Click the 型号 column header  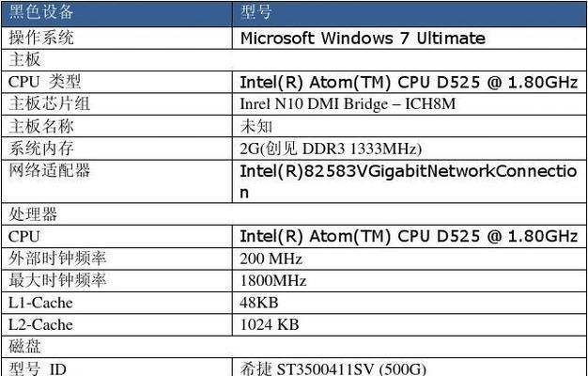410,13
